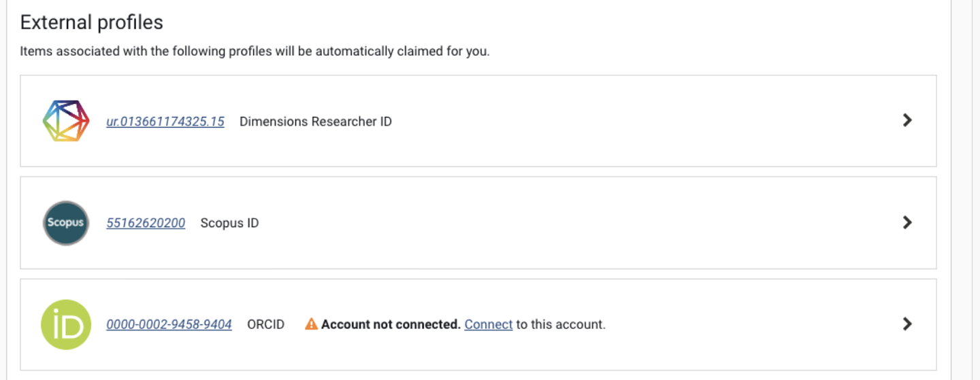Expand the ORCID row chevron

[x=906, y=324]
